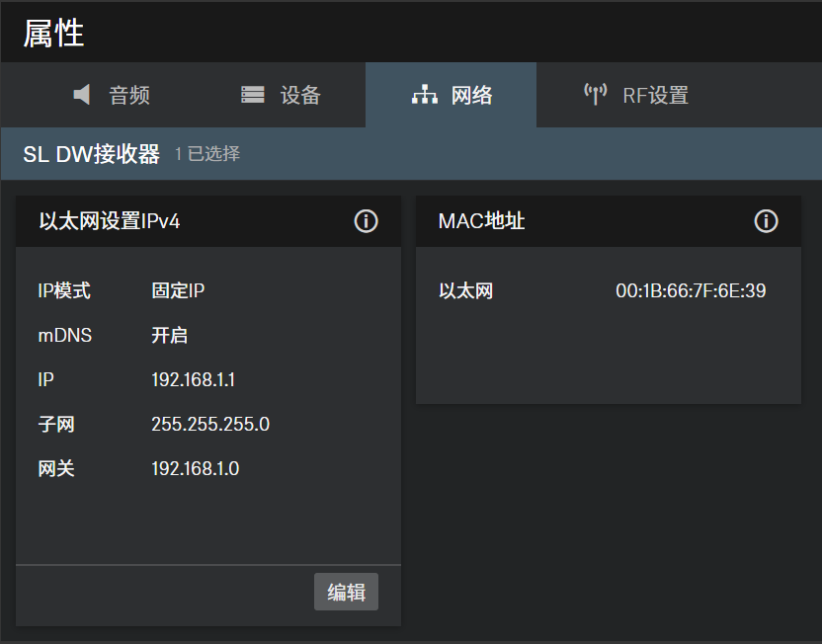Click the antenna icon beside RF设置

point(595,95)
